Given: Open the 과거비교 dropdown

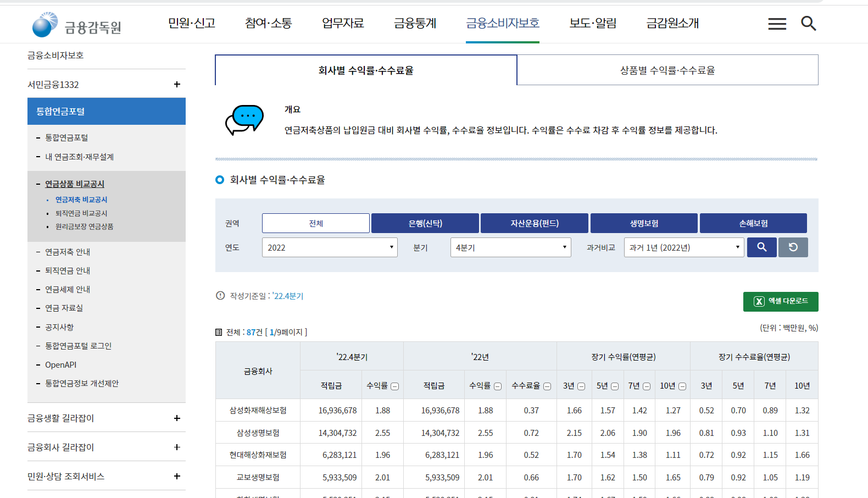Looking at the screenshot, I should (x=684, y=247).
